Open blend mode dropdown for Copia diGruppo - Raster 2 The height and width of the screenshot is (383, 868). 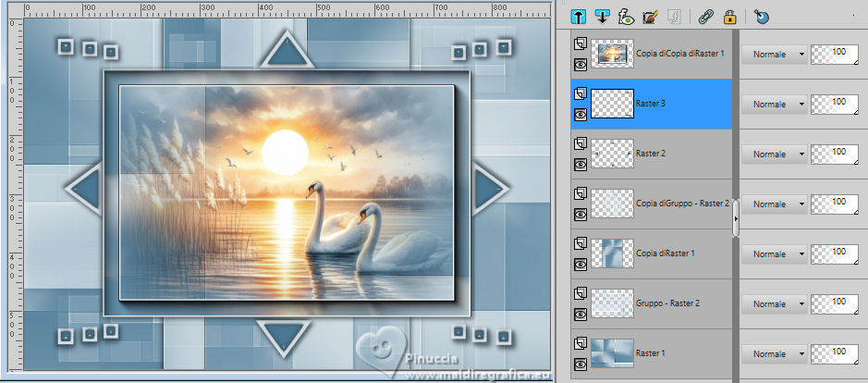[775, 204]
